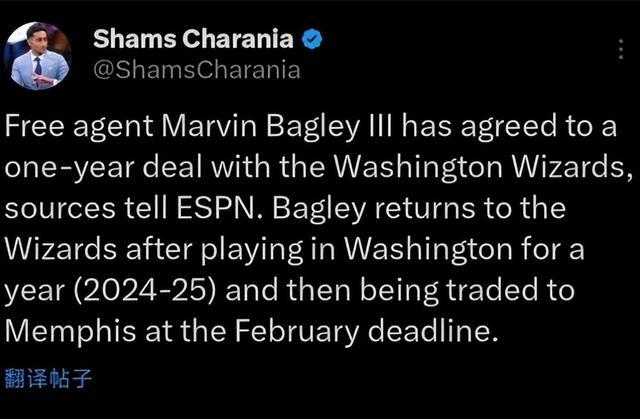Visit the @ShamsCharania handle link
640x419 pixels.
(x=197, y=70)
